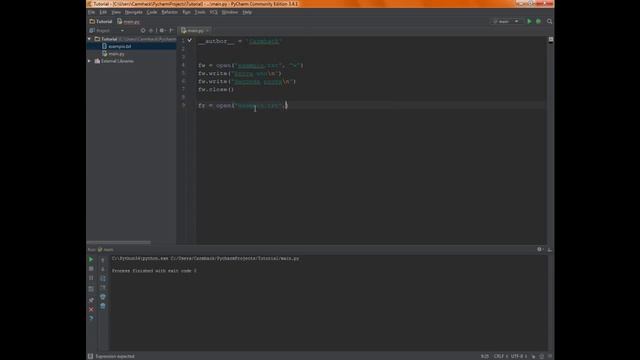
Task: Rerun main in the Run panel
Action: point(91,260)
